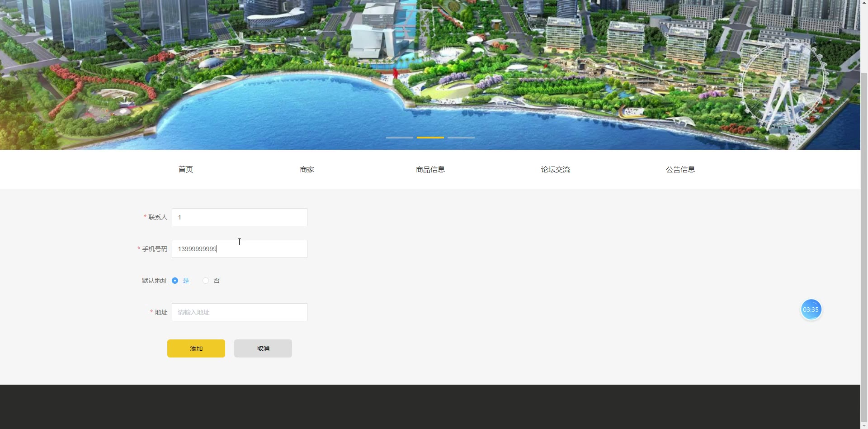Go to 商品信息 page
Image resolution: width=868 pixels, height=429 pixels.
tap(430, 169)
